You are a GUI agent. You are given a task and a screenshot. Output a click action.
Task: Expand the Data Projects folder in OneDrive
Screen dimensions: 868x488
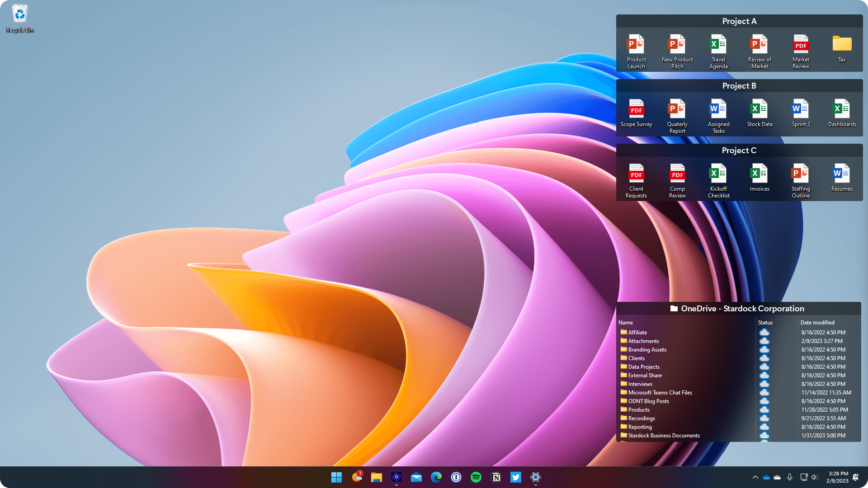[x=644, y=366]
